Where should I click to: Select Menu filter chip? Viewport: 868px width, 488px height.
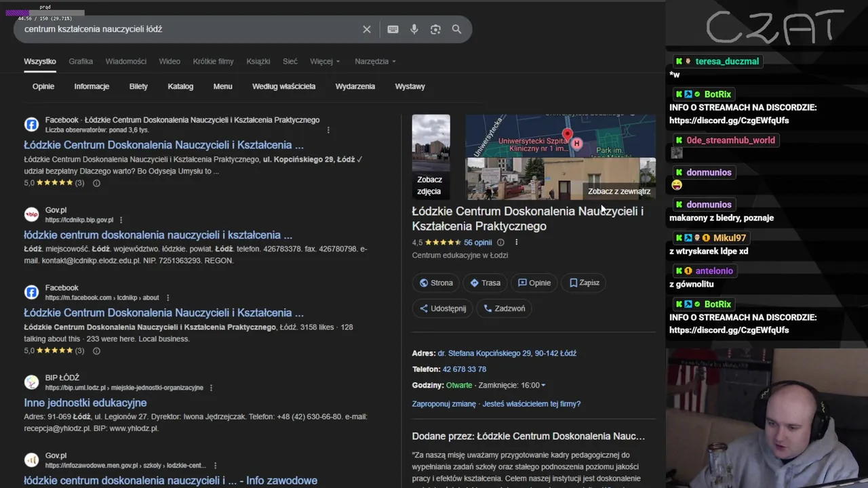point(222,86)
